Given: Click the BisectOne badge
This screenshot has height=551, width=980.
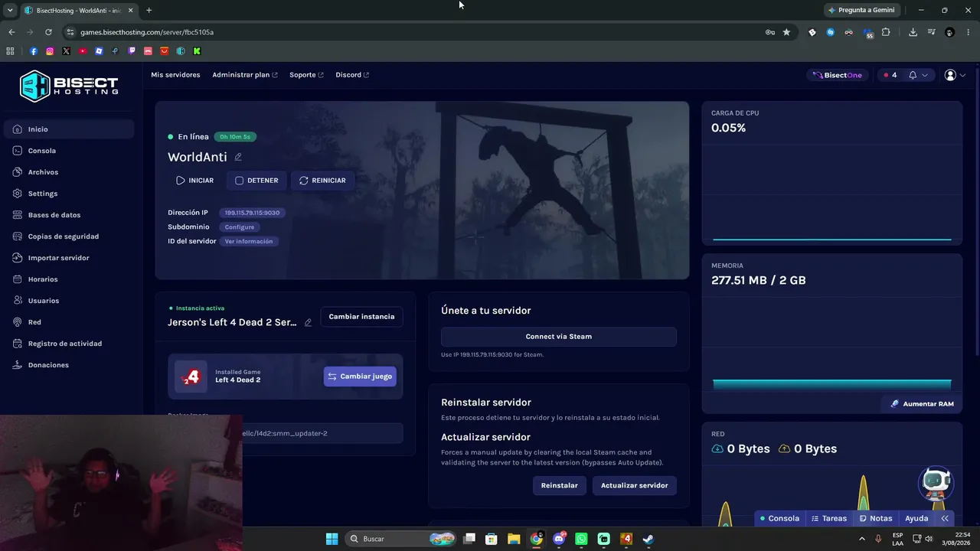Looking at the screenshot, I should [838, 75].
